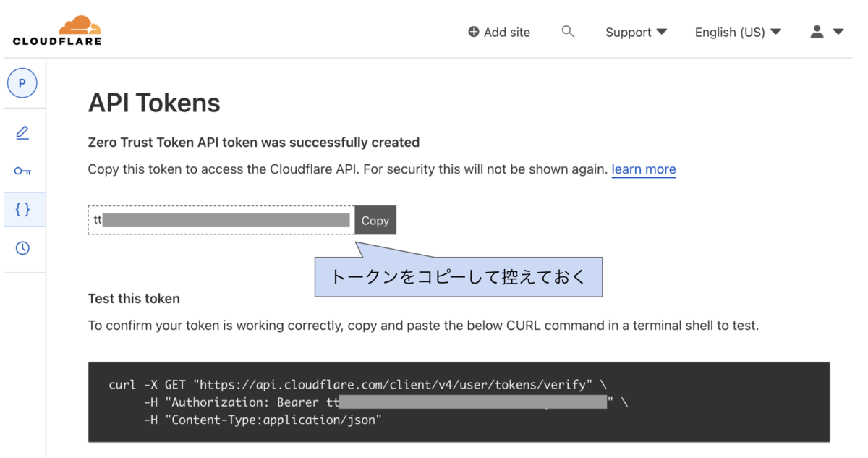Open the user account dropdown
Viewport: 868px width, 458px height.
827,32
